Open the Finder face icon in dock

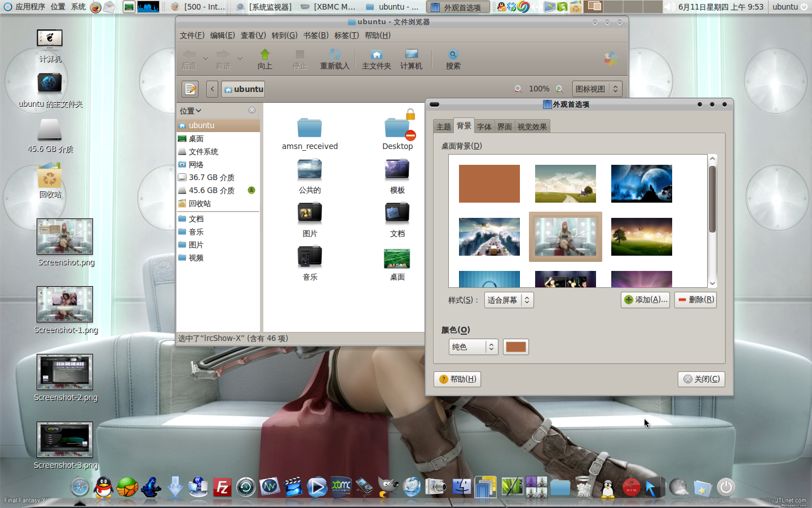click(461, 487)
